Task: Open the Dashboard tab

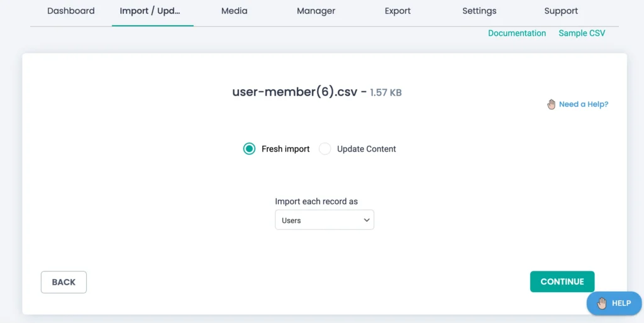Action: (71, 11)
